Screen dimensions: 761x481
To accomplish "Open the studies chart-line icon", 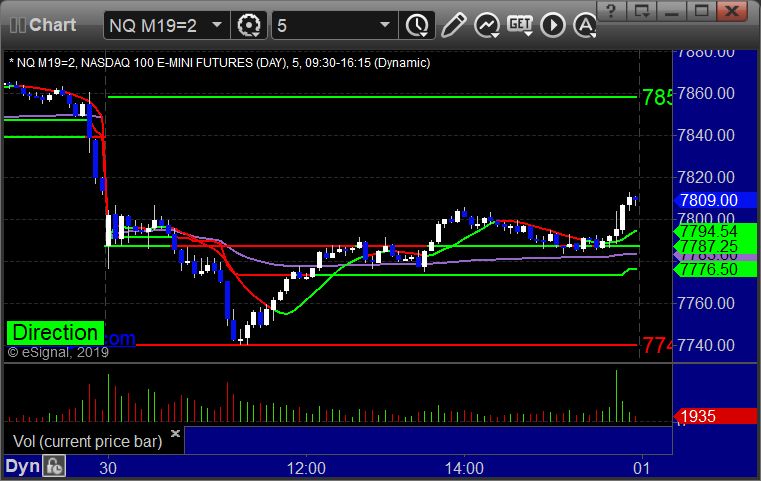I will point(487,25).
